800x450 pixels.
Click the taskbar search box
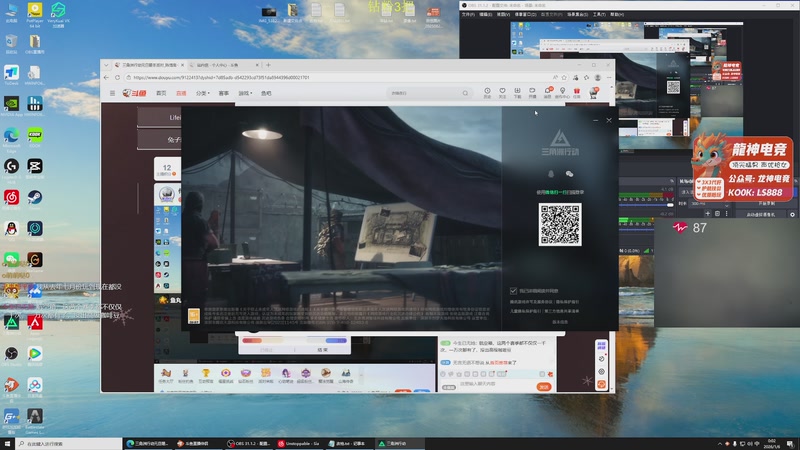click(x=68, y=444)
